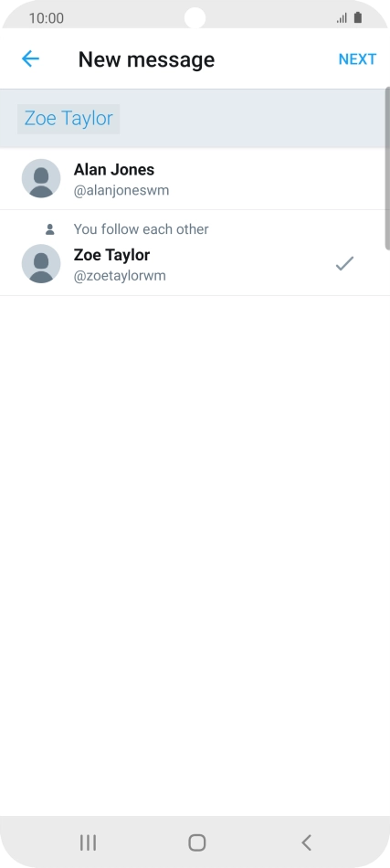Click Zoe Taylor's avatar picture
The image size is (390, 868).
(41, 263)
